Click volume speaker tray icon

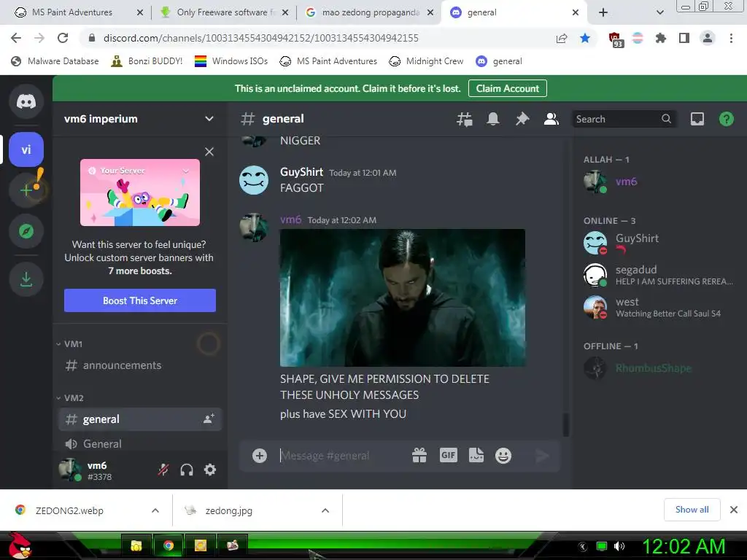619,546
